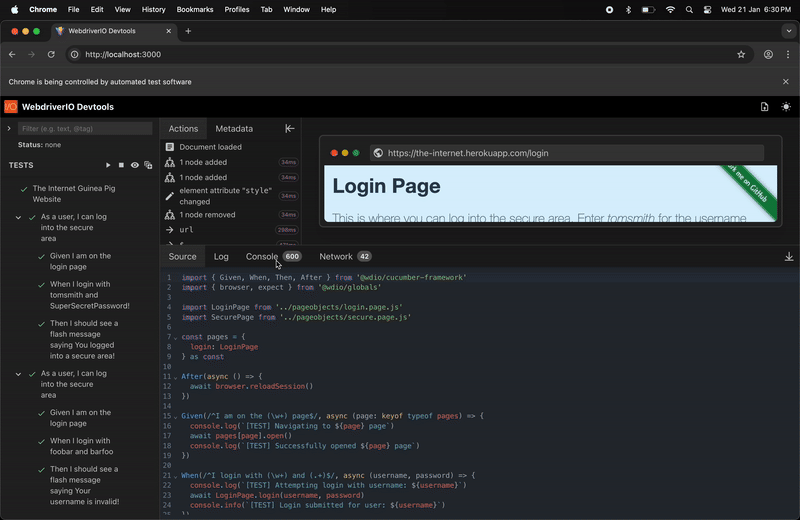Toggle the light/dark theme switch

786,107
